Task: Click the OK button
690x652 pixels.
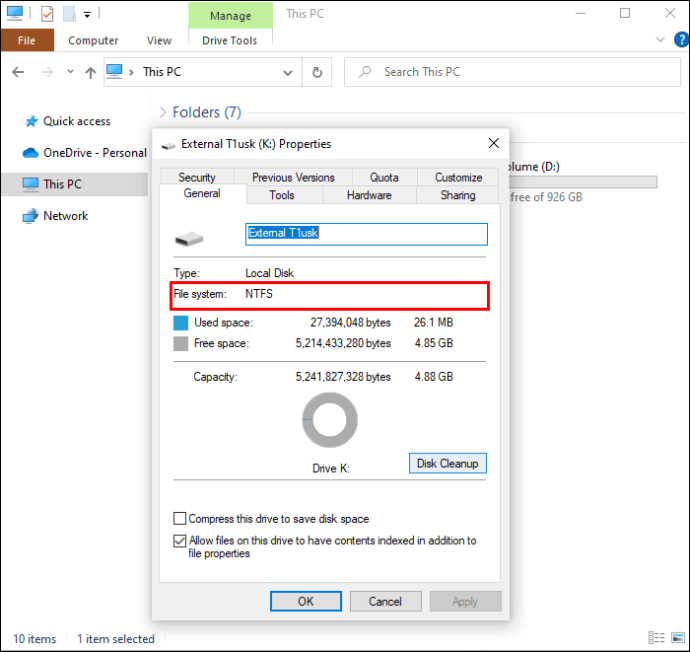Action: point(306,601)
